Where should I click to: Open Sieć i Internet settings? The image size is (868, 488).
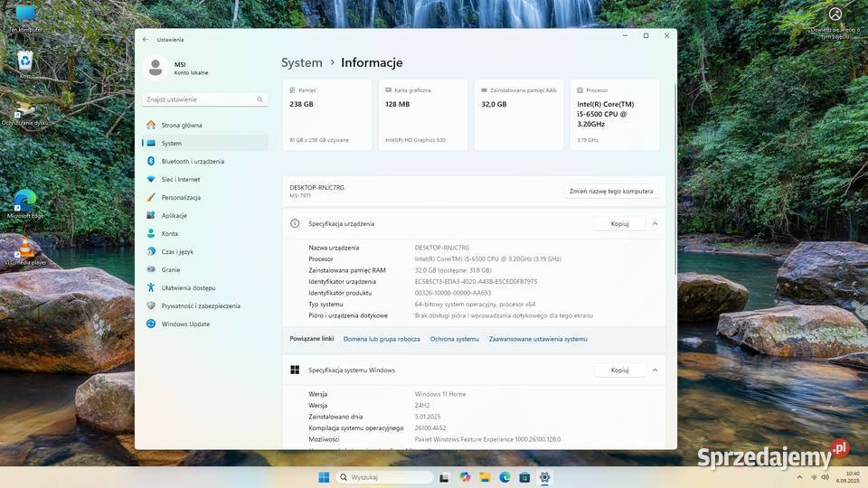(205, 179)
